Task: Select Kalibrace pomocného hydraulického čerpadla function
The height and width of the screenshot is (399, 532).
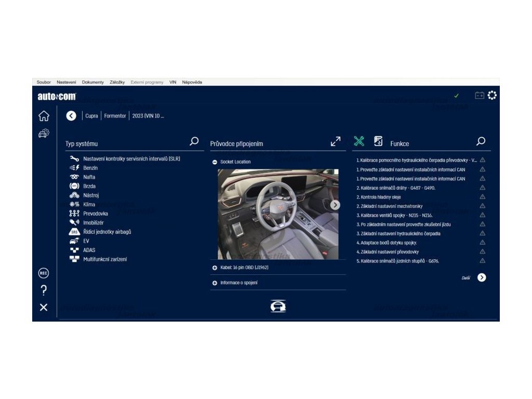Action: [417, 160]
